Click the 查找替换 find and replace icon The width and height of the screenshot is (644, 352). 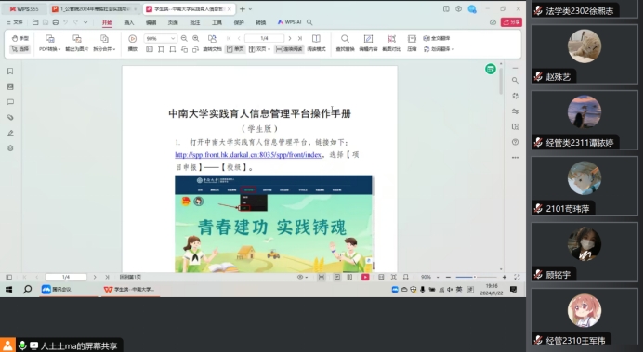click(345, 42)
